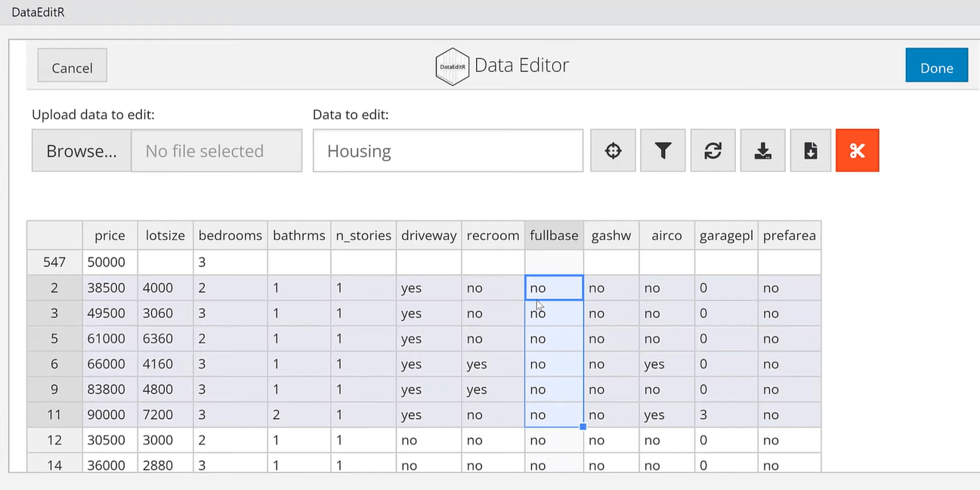Select the gashw column header
Viewport: 980px width, 490px height.
(611, 236)
